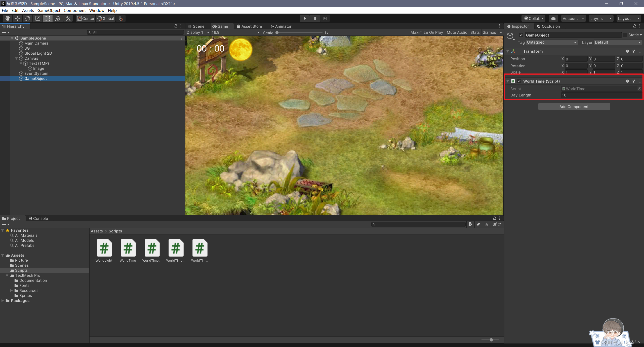The height and width of the screenshot is (347, 644).
Task: Open the Collab dropdown
Action: coord(534,18)
